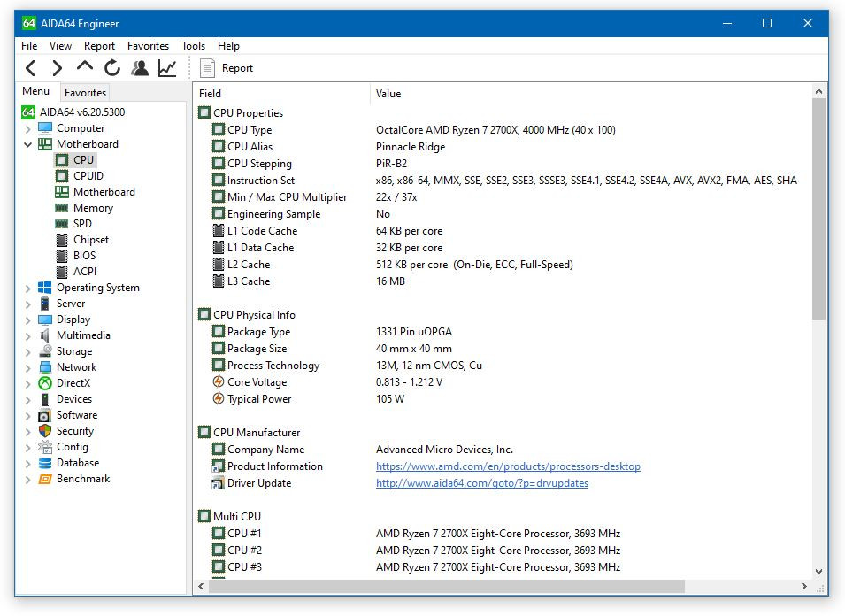Screen dimensions: 845x616
Task: Expand the Operating System node
Action: tap(27, 288)
